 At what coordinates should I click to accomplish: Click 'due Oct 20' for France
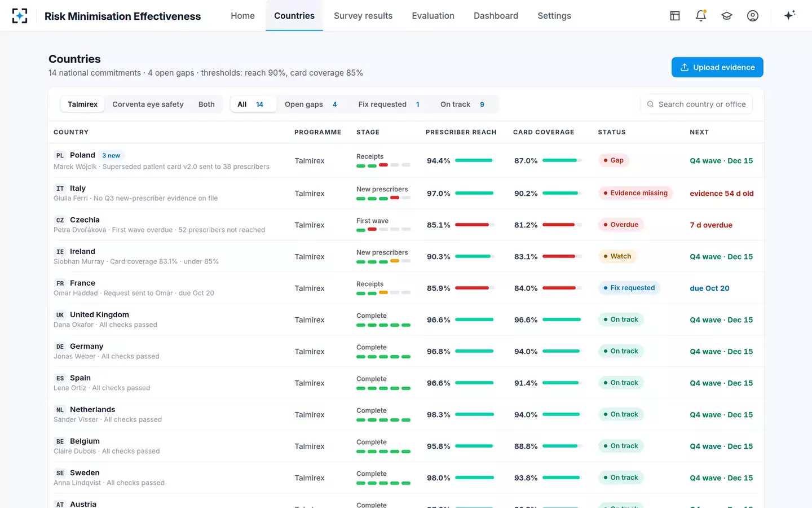[709, 288]
